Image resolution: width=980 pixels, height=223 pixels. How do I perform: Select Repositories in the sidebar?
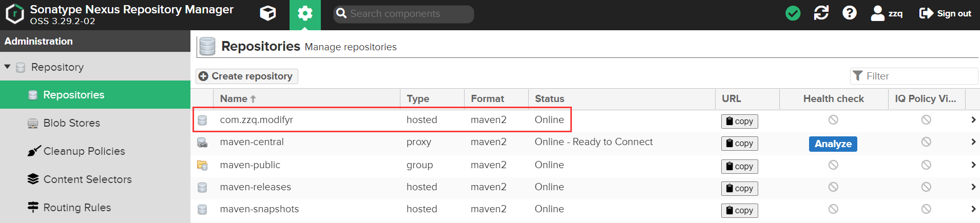[x=95, y=95]
